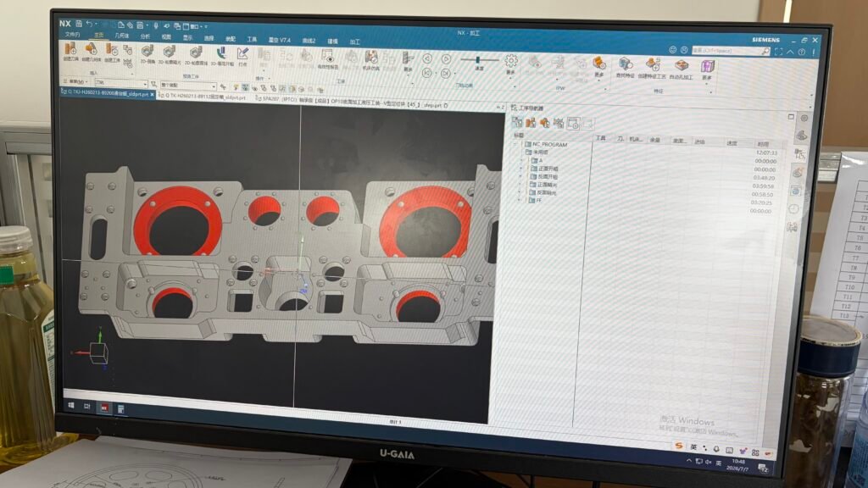Screen dimensions: 868x488
Task: Open the 星空 V7.4 plugin tab
Action: tap(280, 40)
